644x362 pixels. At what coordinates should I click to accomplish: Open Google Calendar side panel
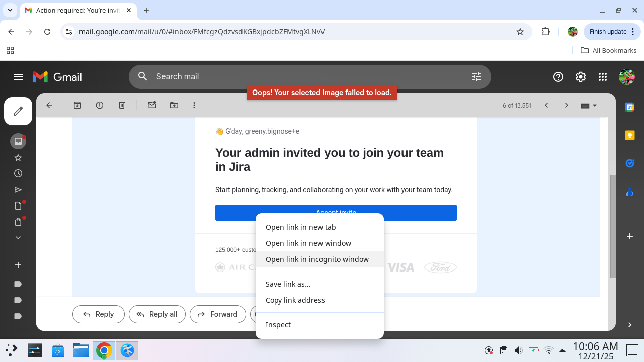click(630, 107)
